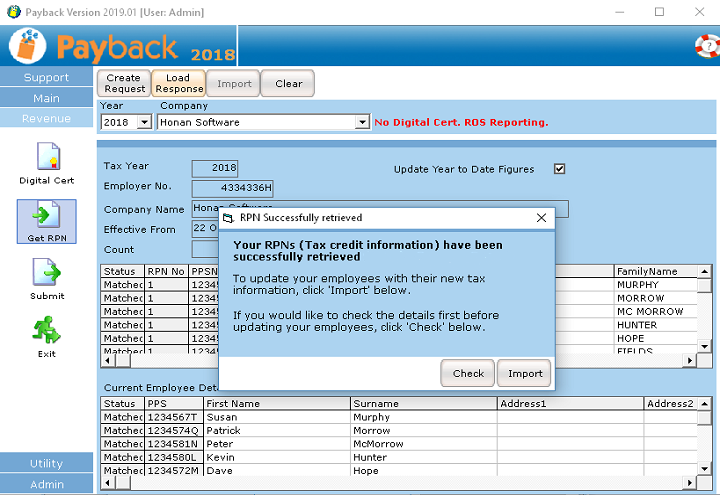Click the Employer No. field
Viewport: 720px width, 495px height.
(x=232, y=187)
